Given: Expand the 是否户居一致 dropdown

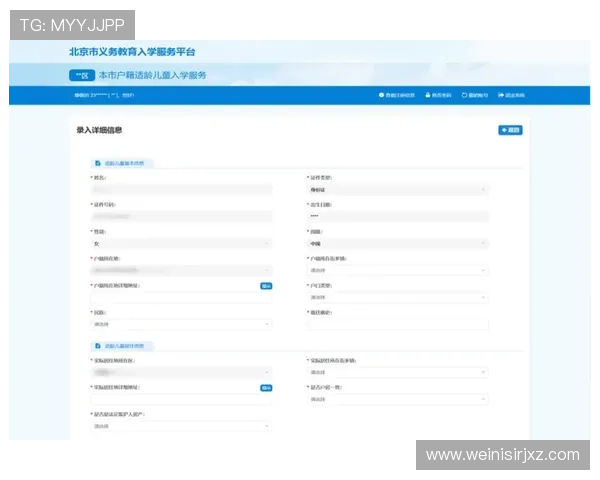Looking at the screenshot, I should [x=397, y=399].
